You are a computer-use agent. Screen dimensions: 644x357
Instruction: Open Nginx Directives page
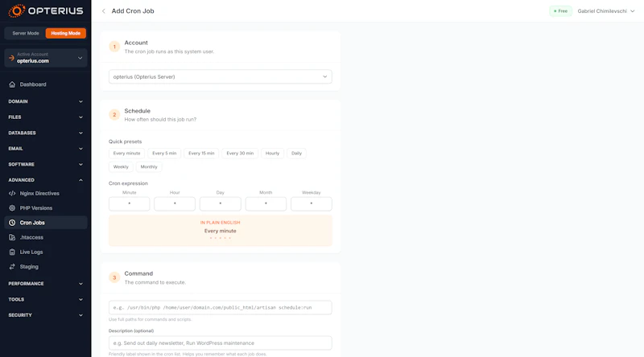[x=46, y=193]
